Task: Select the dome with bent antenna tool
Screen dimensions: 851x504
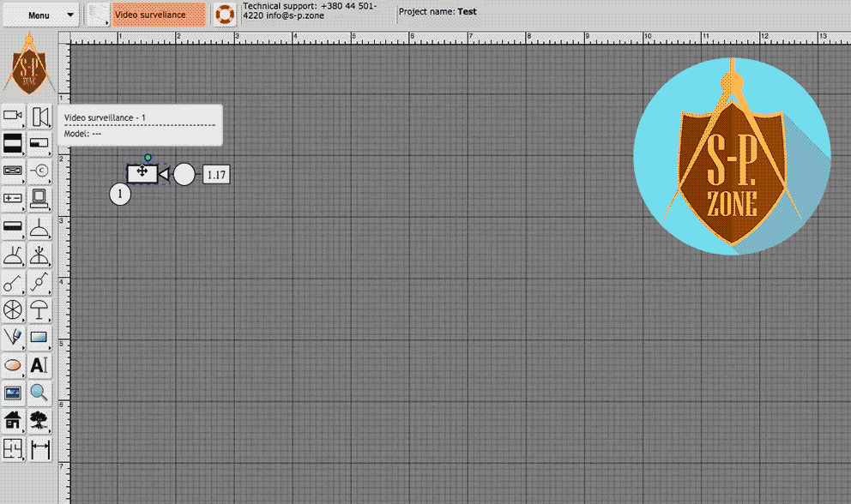Action: [13, 255]
